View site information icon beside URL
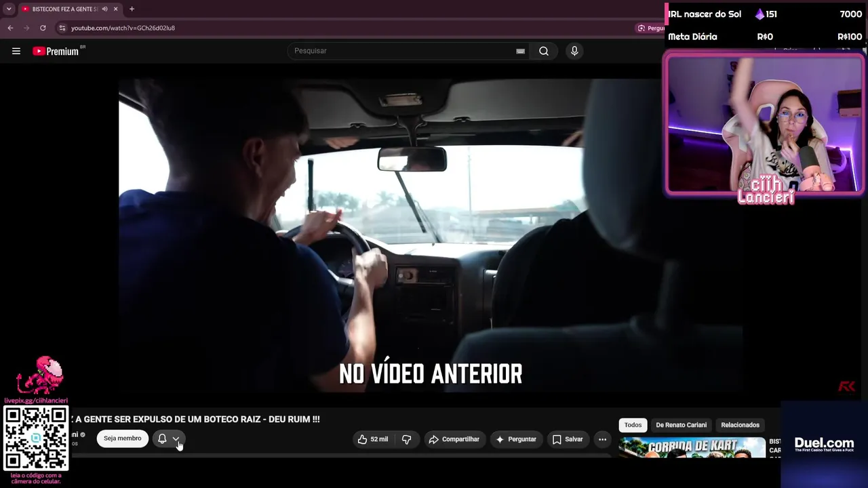The width and height of the screenshot is (868, 488). [62, 28]
